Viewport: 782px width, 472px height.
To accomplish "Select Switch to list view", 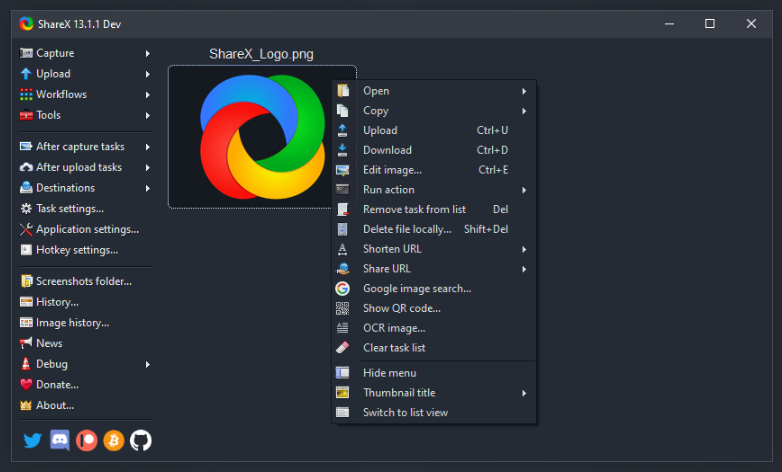I will (434, 413).
